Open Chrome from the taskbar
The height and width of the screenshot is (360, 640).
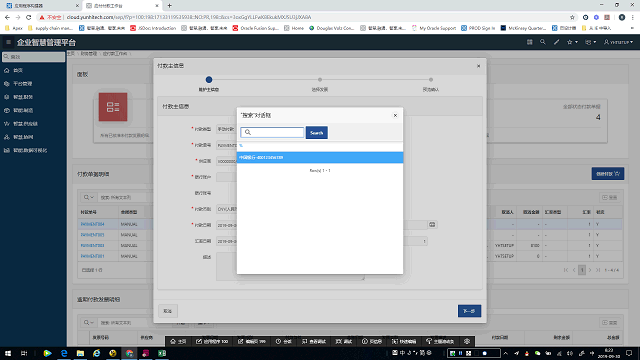pyautogui.click(x=129, y=353)
